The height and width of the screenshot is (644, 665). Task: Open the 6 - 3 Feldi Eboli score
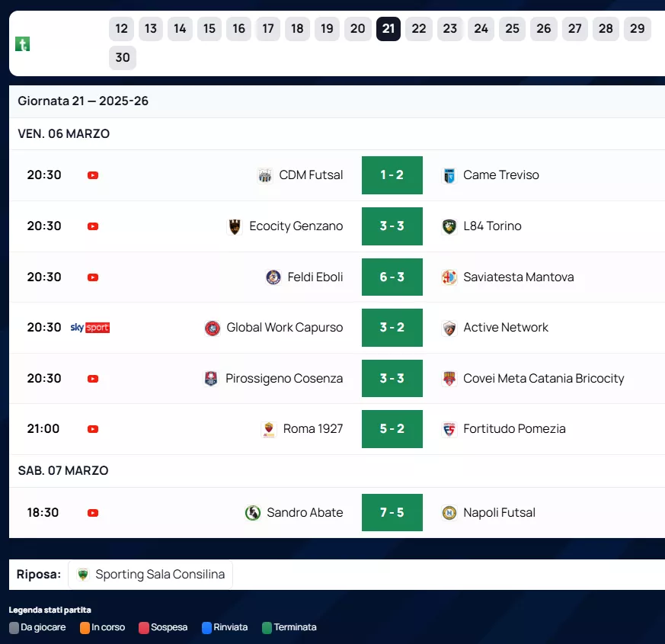pyautogui.click(x=392, y=277)
